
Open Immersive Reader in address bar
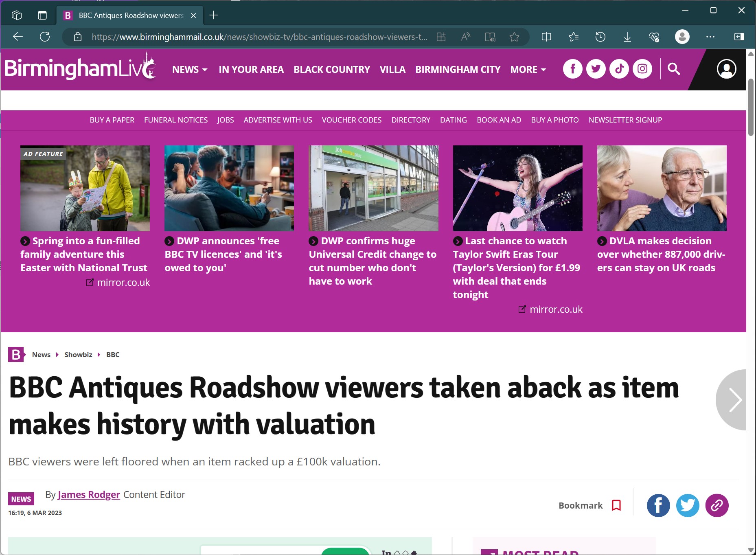tap(490, 37)
